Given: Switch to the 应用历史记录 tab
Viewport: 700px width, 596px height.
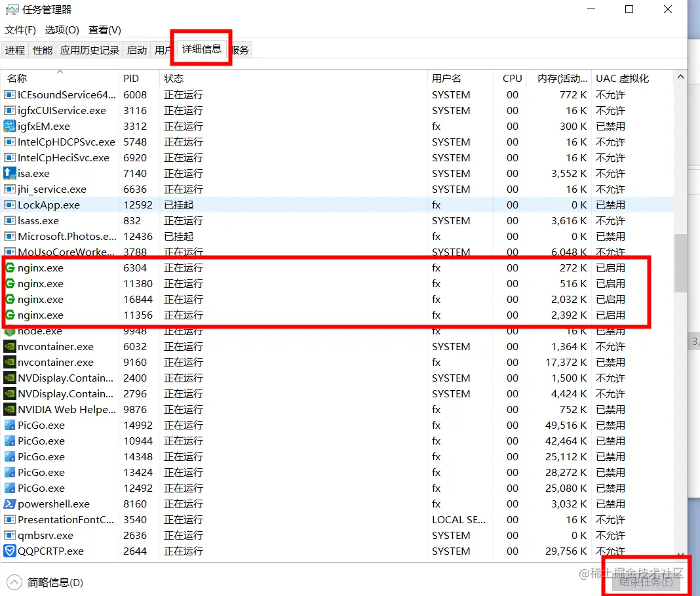Looking at the screenshot, I should (89, 50).
